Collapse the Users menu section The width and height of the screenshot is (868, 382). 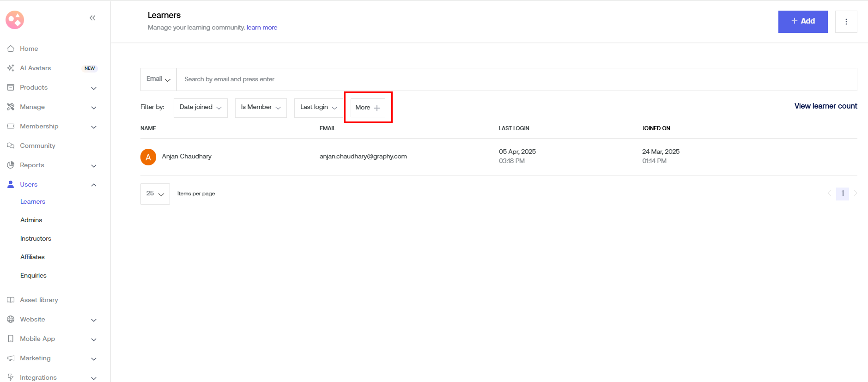click(94, 185)
